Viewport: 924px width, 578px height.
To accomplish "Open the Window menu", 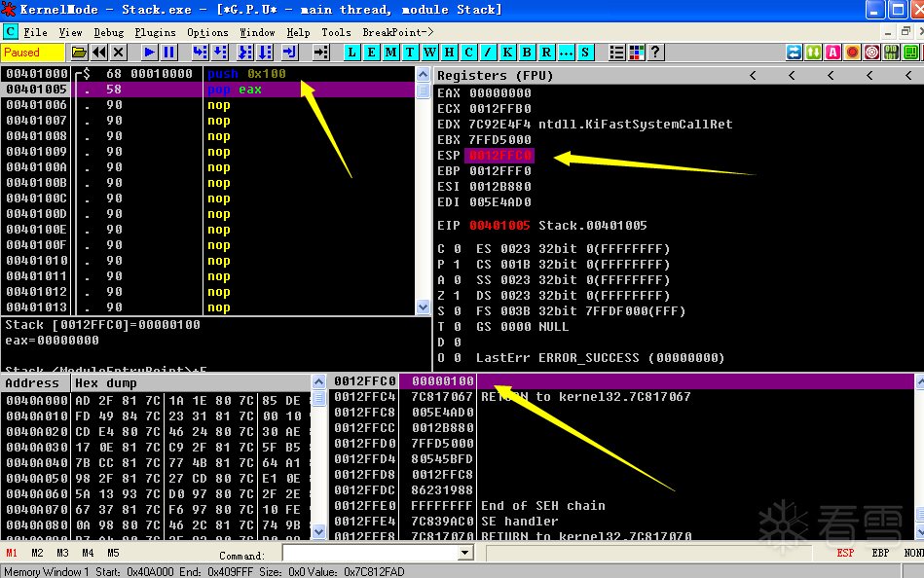I will point(257,32).
